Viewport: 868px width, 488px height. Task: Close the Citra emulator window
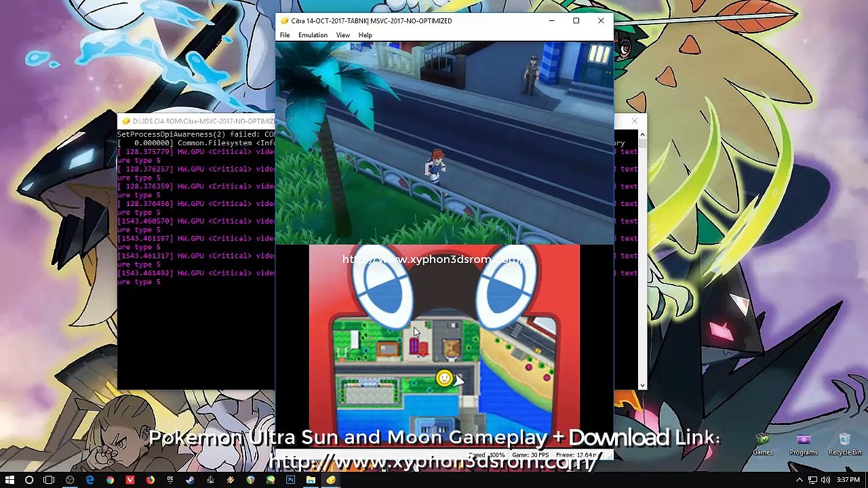click(601, 21)
